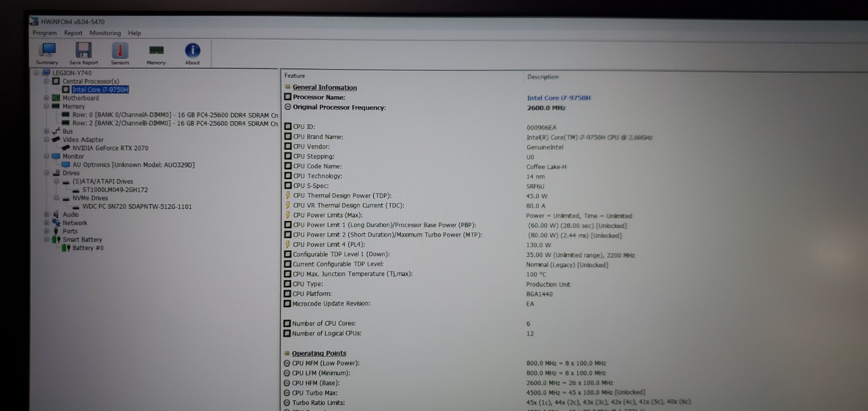This screenshot has height=411, width=868.
Task: Click the Drives icon in tree
Action: point(56,173)
